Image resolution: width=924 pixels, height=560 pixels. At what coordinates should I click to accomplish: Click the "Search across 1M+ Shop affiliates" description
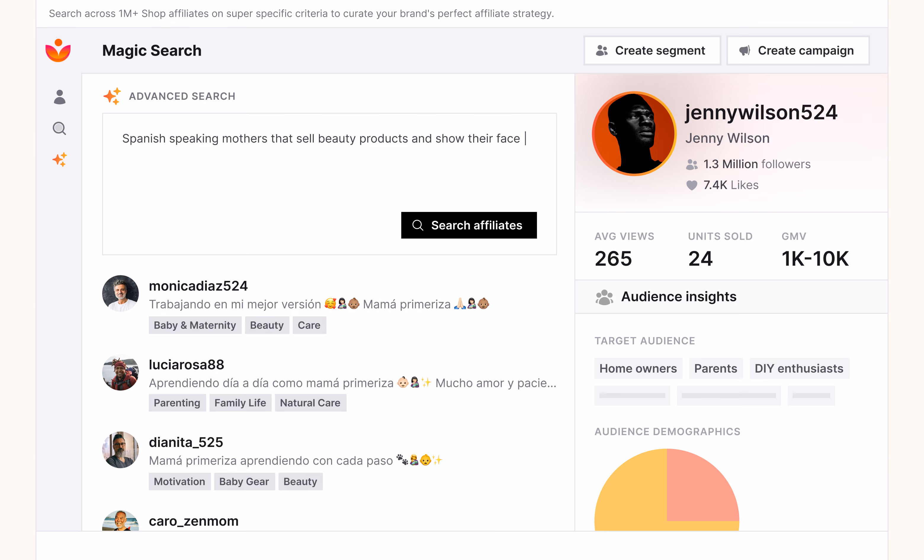[x=301, y=14]
